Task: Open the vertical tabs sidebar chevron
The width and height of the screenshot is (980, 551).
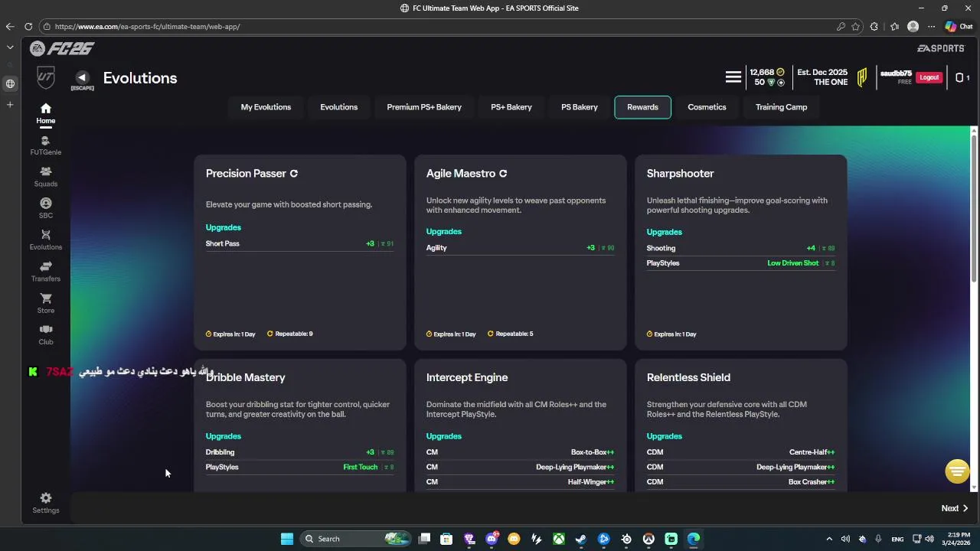Action: [10, 47]
